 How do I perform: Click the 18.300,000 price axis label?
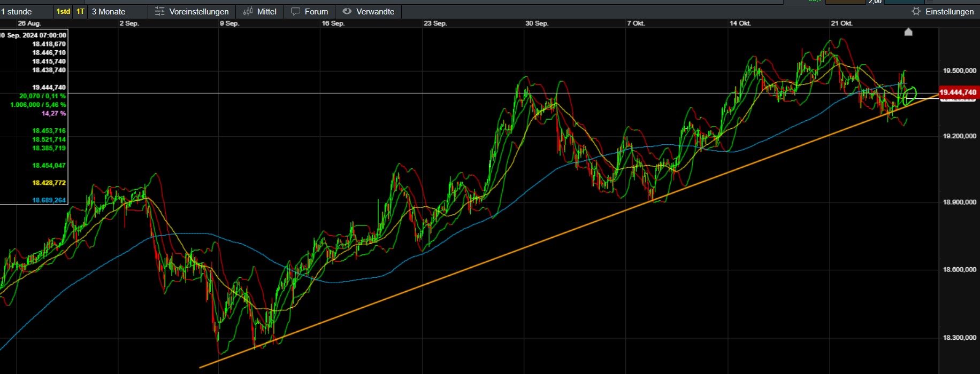[x=960, y=338]
